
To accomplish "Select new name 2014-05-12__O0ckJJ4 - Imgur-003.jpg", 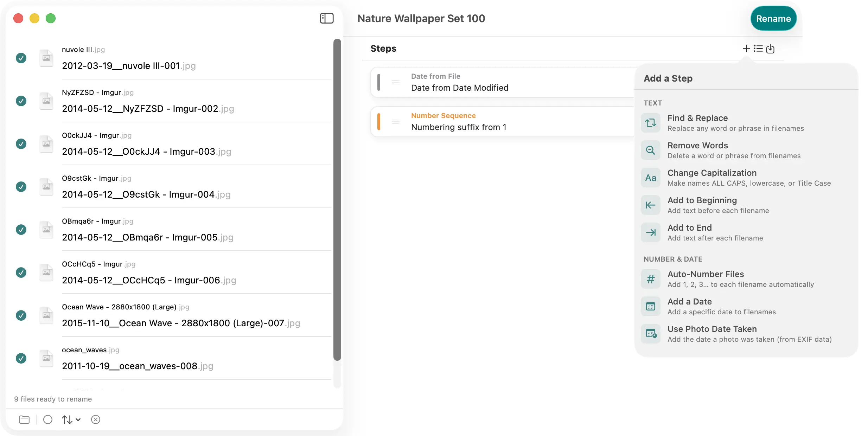I will [x=146, y=152].
